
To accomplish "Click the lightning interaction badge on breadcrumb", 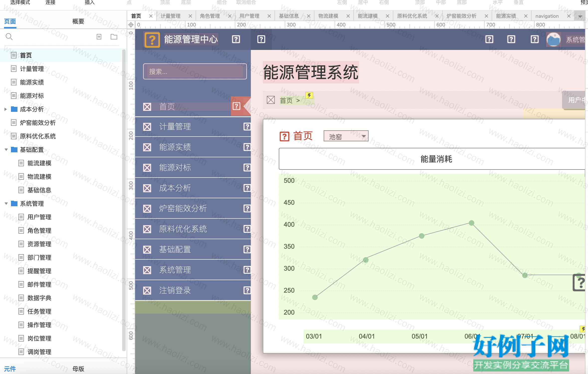I will 309,95.
